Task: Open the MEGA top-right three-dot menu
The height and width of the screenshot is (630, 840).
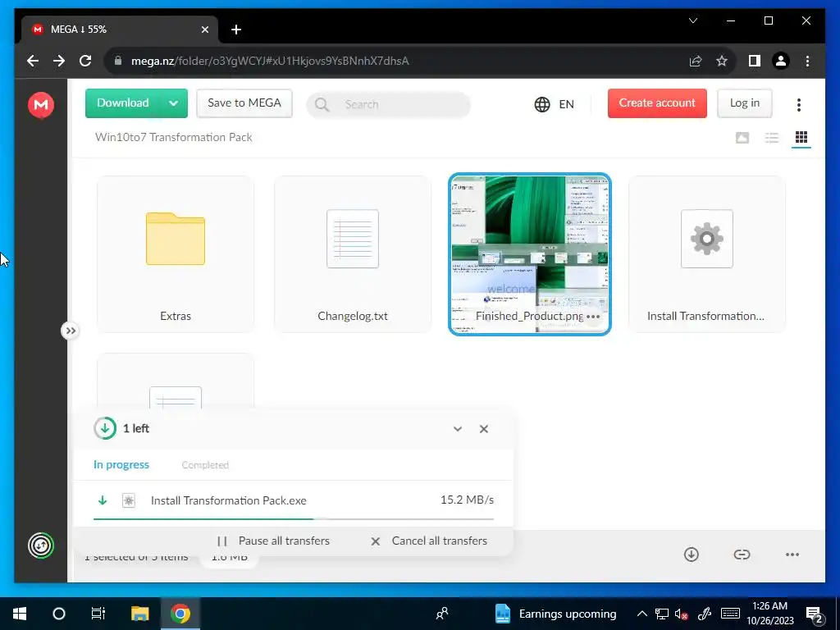Action: coord(799,104)
